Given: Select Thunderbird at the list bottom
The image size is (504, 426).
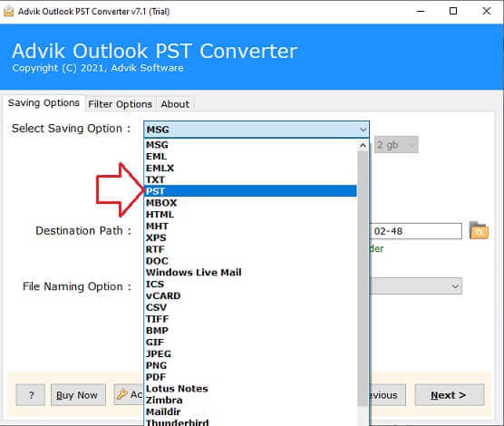Looking at the screenshot, I should click(251, 422).
